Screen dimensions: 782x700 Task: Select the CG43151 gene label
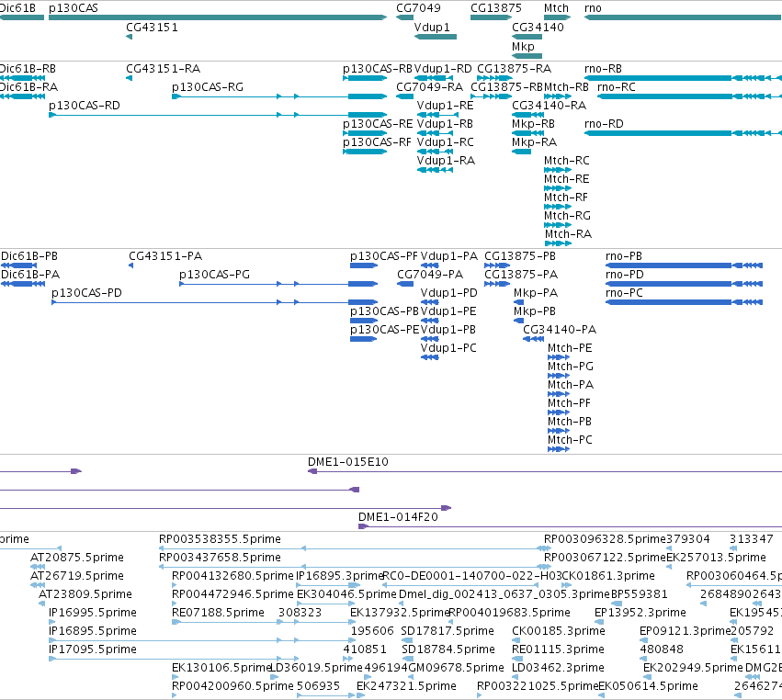pos(153,28)
